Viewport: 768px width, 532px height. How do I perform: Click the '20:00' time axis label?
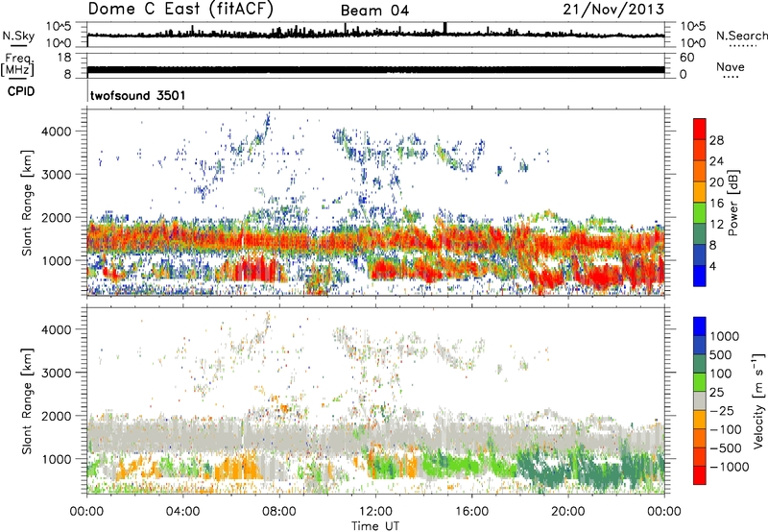(568, 512)
